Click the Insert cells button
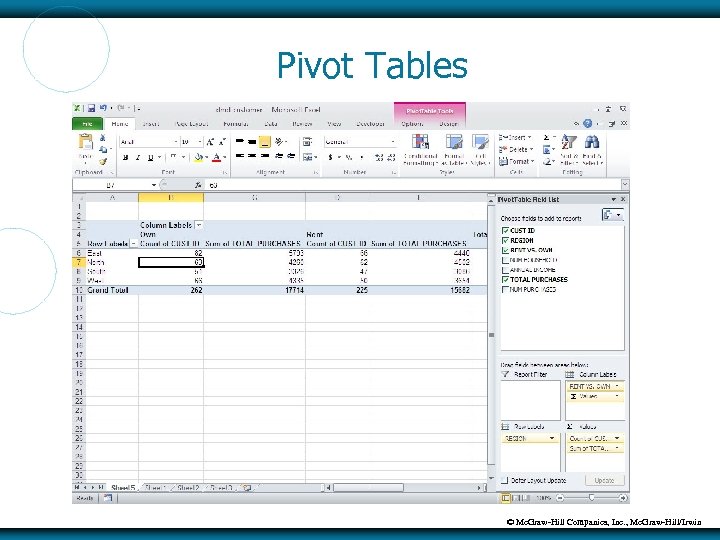Image resolution: width=720 pixels, height=540 pixels. click(515, 137)
